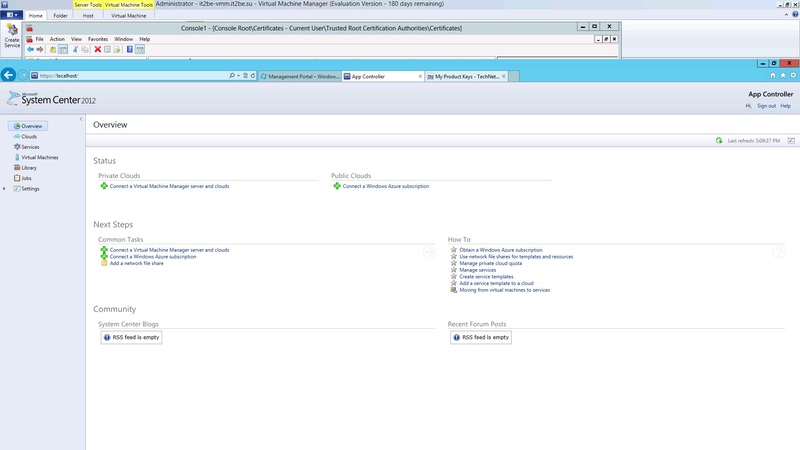This screenshot has height=450, width=800.
Task: Open Settings in the navigation pane
Action: (27, 189)
